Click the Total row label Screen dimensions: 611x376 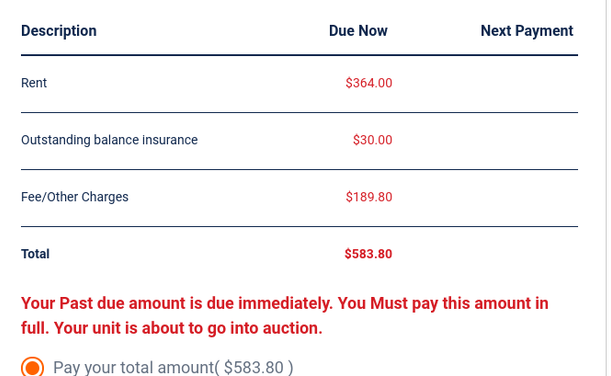click(x=35, y=254)
